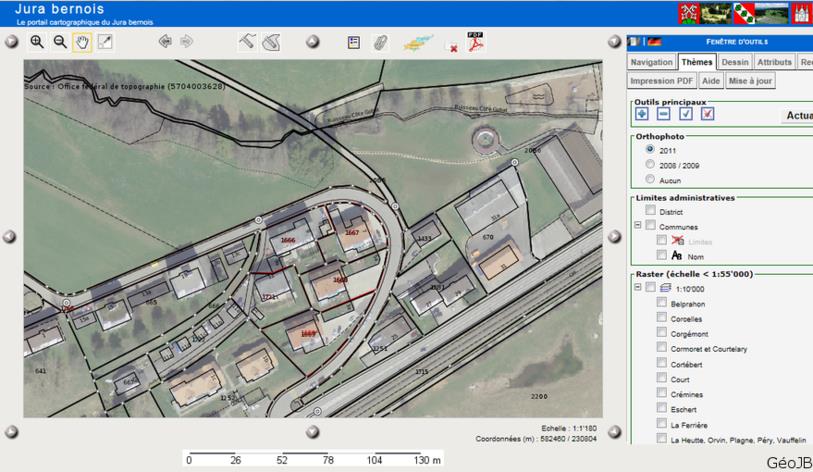Pan map south with bottom center arrow
Screen dimensions: 813x472
click(313, 432)
